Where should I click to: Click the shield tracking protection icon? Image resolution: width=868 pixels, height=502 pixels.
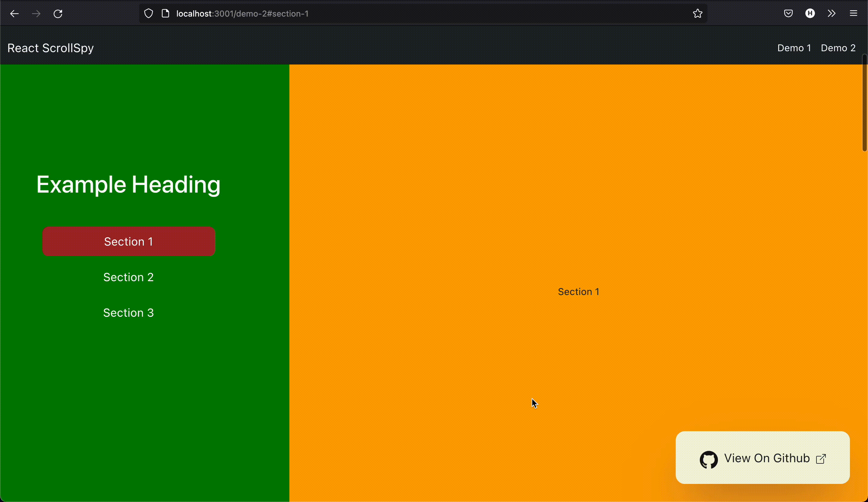pyautogui.click(x=149, y=14)
